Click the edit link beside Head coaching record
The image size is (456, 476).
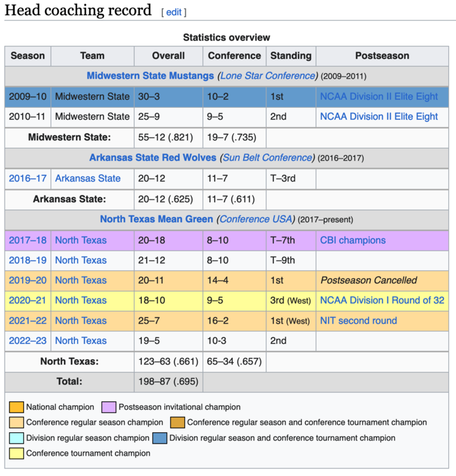tap(174, 12)
